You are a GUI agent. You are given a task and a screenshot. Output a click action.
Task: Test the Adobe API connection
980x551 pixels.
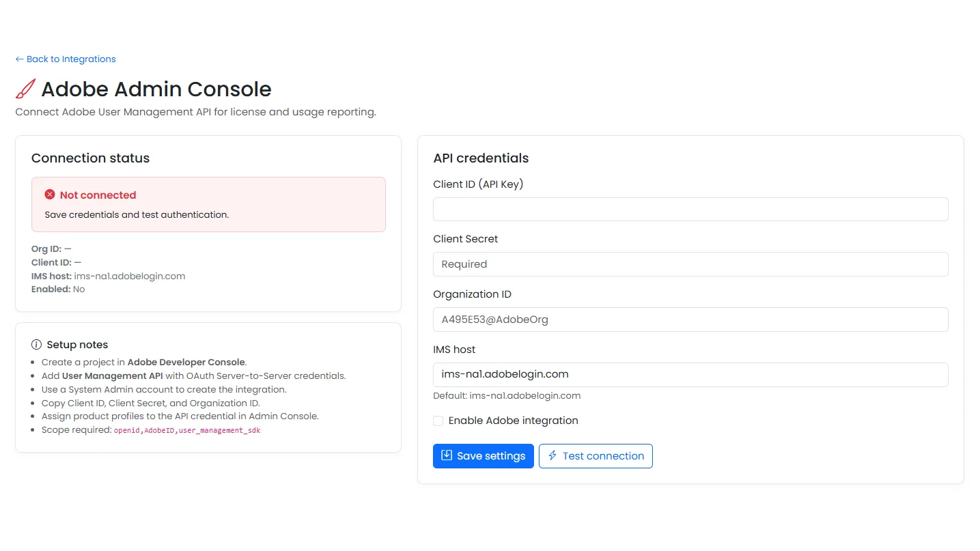point(596,456)
